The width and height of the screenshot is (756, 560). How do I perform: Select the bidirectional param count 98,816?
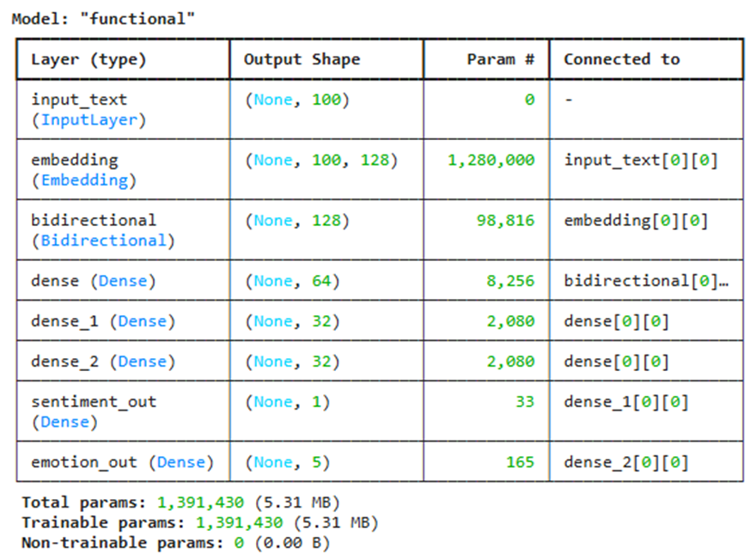coord(505,221)
